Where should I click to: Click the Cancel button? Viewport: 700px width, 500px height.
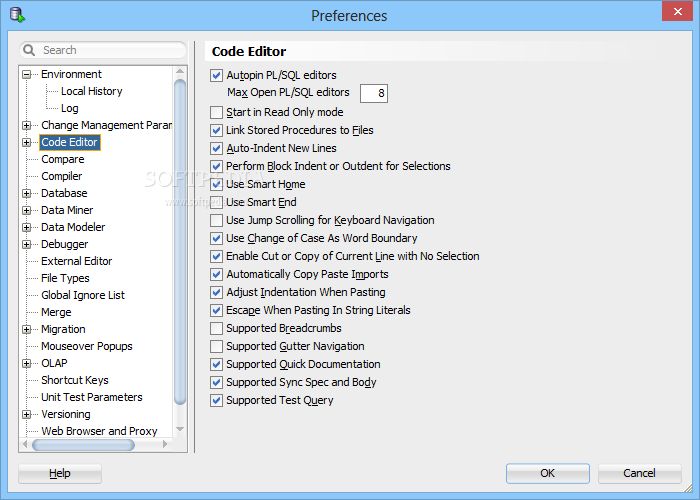tap(639, 473)
